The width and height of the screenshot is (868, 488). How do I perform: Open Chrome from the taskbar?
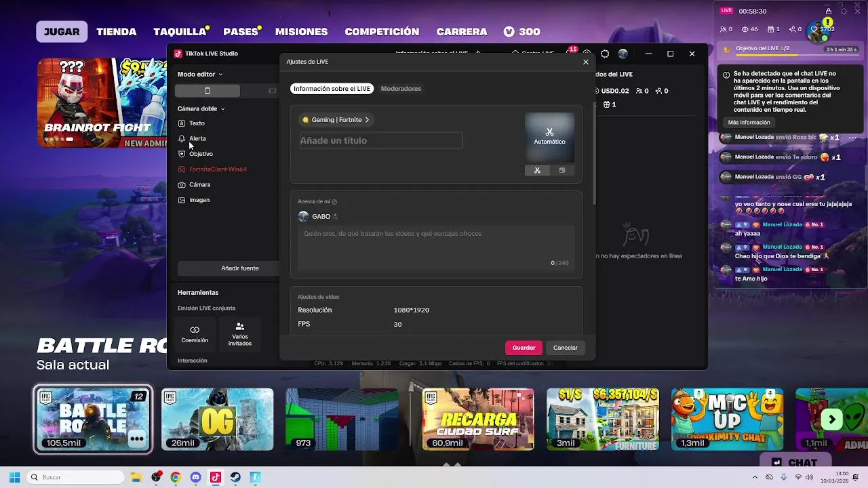[x=176, y=477]
